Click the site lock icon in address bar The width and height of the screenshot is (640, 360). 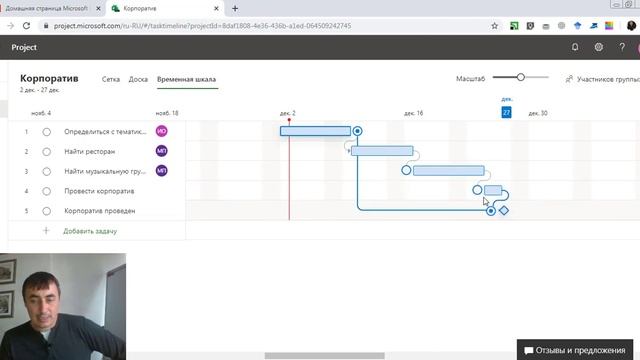(x=46, y=26)
